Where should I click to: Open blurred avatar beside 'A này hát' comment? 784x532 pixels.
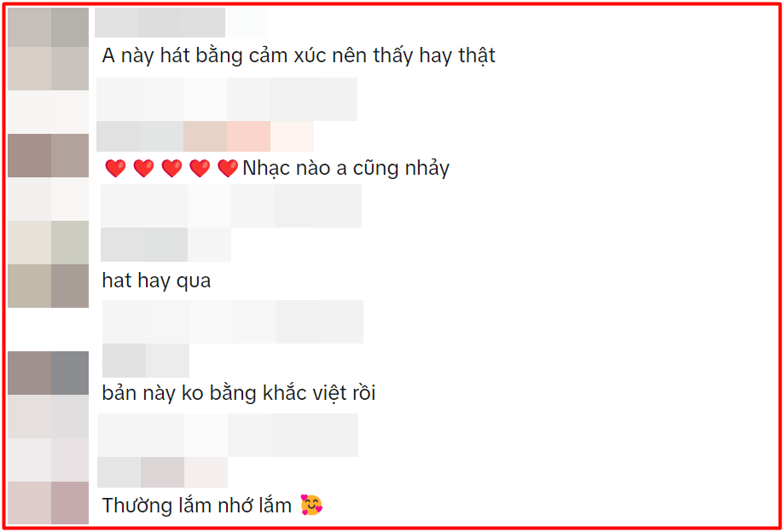48,49
